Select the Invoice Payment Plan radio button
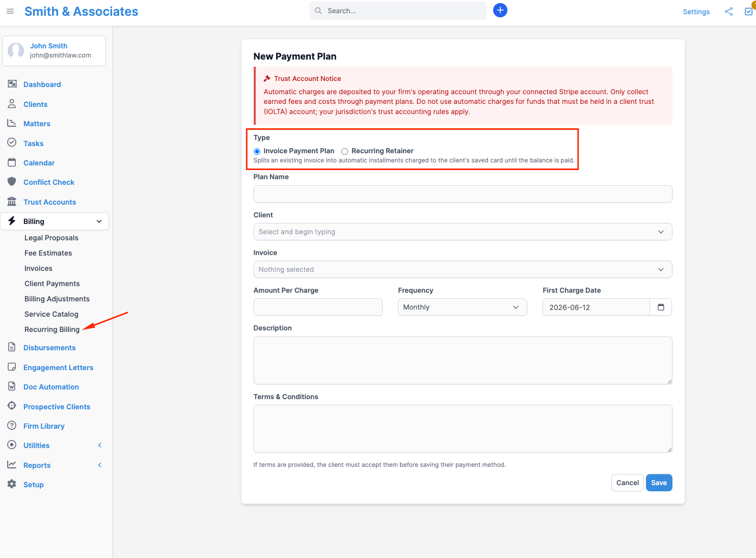This screenshot has height=558, width=756. (x=257, y=151)
